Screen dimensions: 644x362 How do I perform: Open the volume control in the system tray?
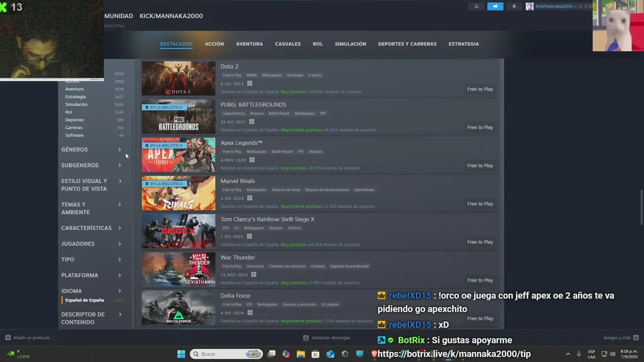pyautogui.click(x=612, y=354)
